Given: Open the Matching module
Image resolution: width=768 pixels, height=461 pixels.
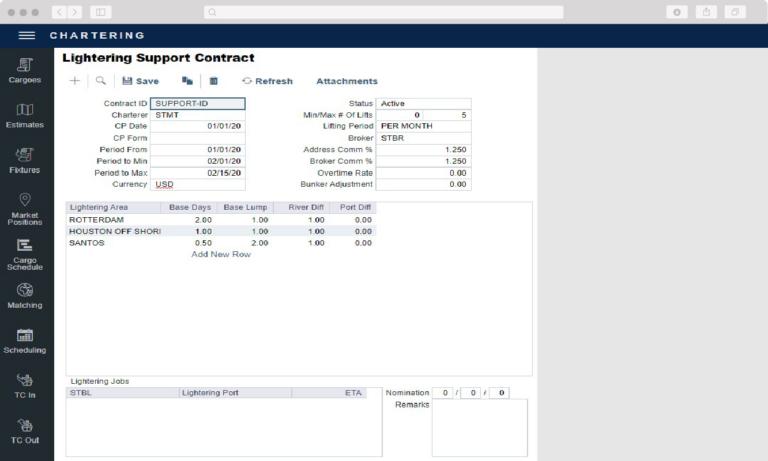Looking at the screenshot, I should (25, 296).
